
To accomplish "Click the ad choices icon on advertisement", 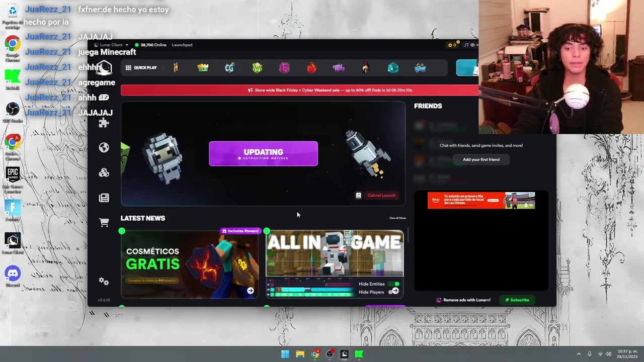I will tap(531, 195).
